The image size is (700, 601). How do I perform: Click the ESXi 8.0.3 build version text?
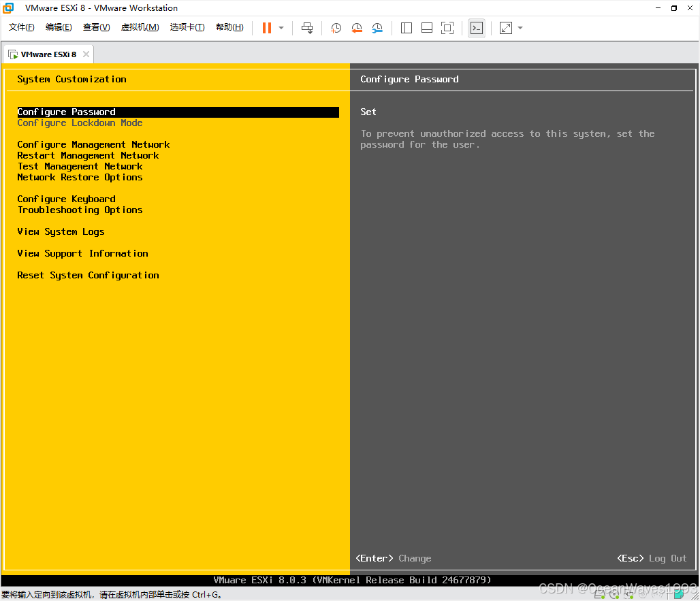click(x=352, y=581)
